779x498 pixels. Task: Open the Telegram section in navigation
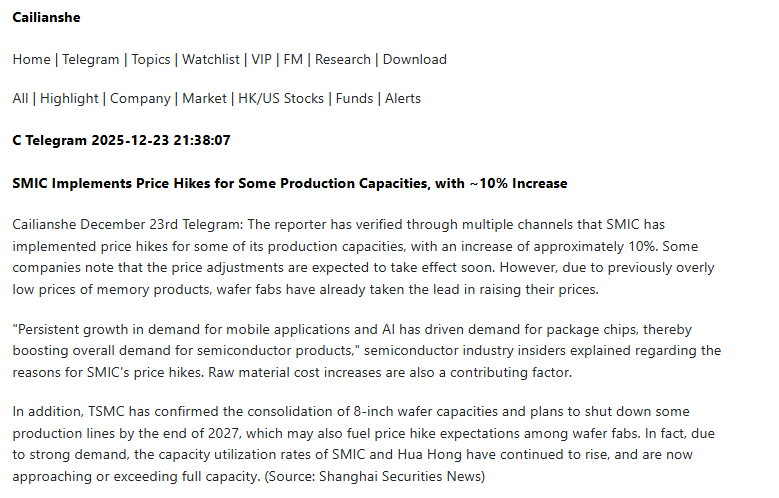[x=90, y=59]
